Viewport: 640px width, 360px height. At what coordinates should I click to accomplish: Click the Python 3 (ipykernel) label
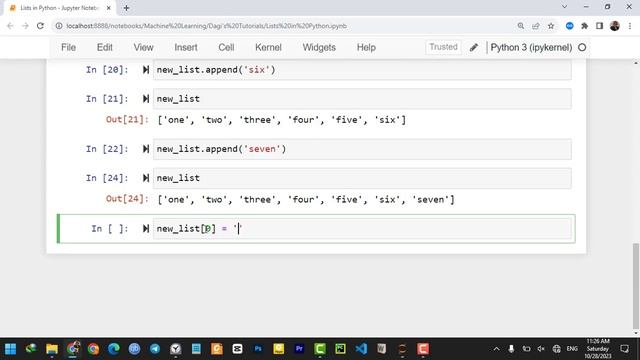click(531, 47)
